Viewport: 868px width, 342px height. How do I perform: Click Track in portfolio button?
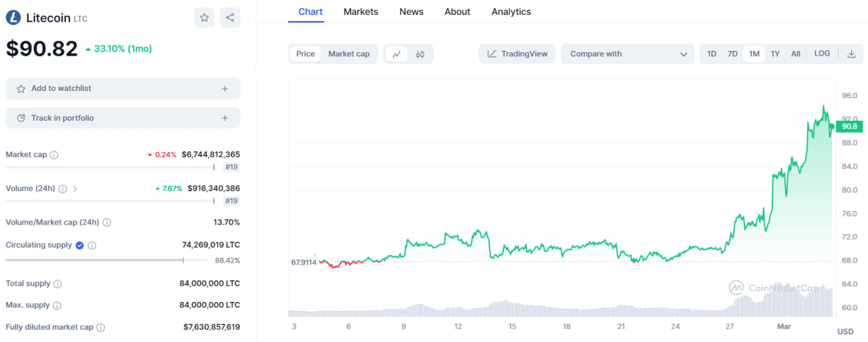[123, 118]
